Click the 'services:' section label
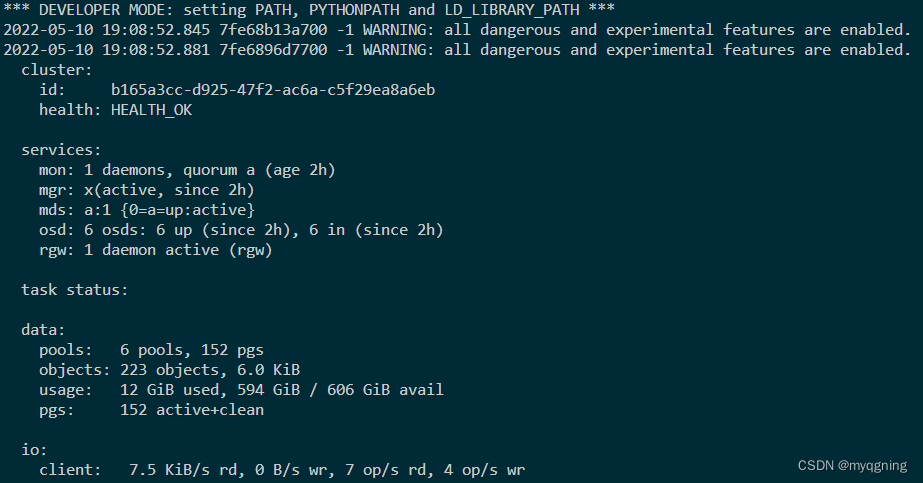This screenshot has width=923, height=483. point(61,150)
